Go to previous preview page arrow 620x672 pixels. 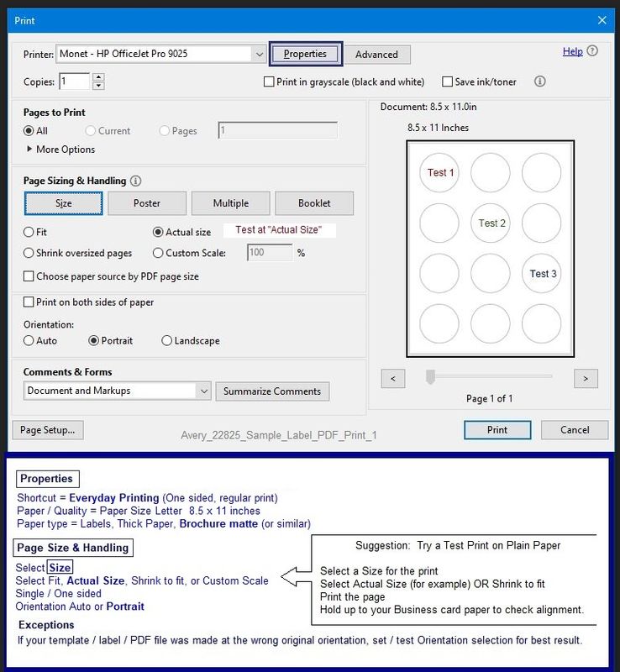coord(393,379)
